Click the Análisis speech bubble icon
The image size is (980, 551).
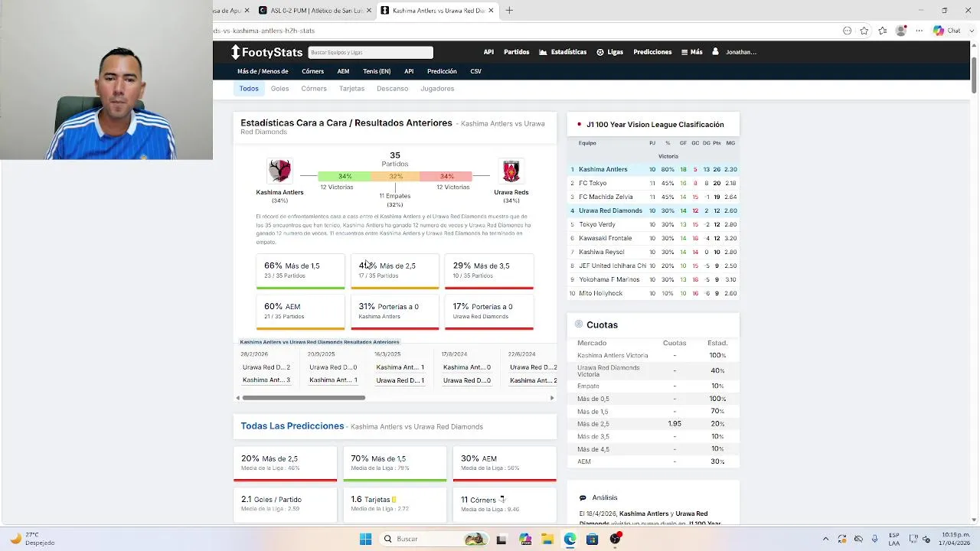(583, 497)
